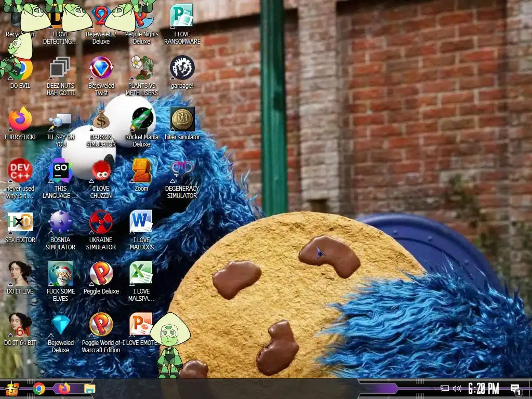
Task: Open the stacked-windows icon shortcut
Action: point(60,68)
